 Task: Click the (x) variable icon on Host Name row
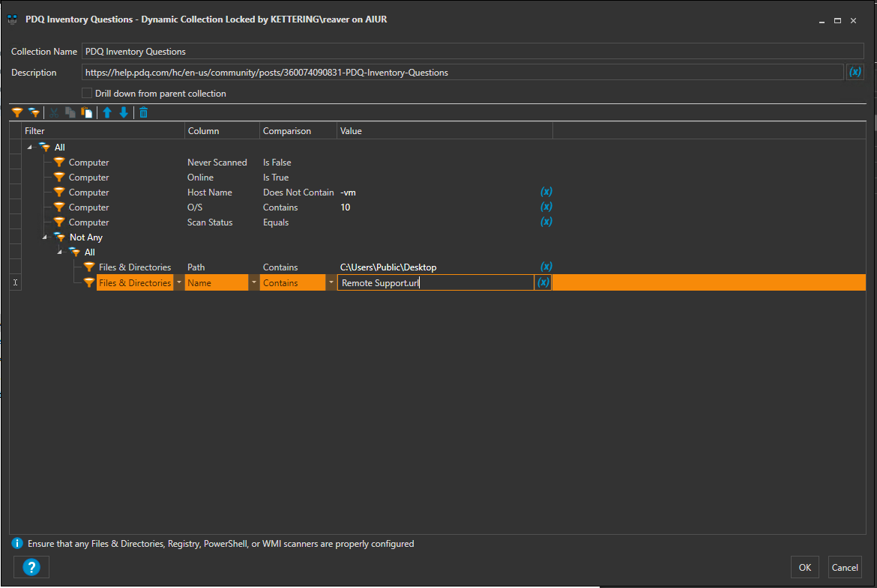546,193
